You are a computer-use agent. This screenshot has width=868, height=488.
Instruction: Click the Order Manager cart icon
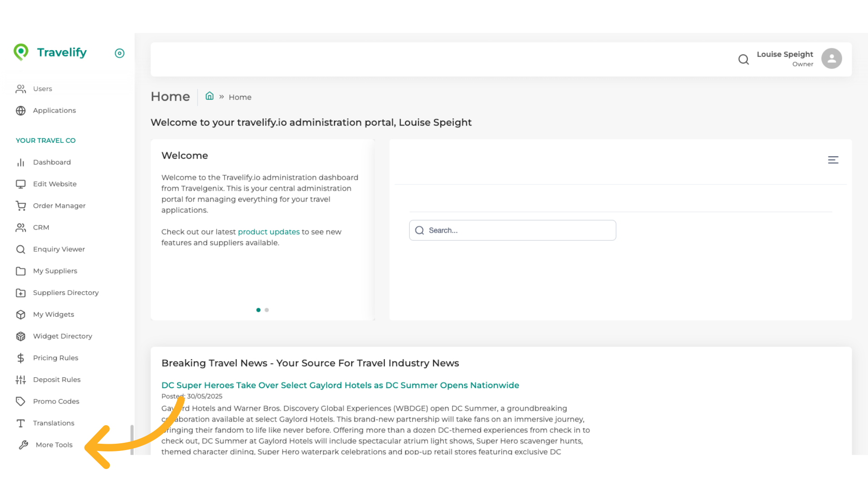tap(21, 206)
